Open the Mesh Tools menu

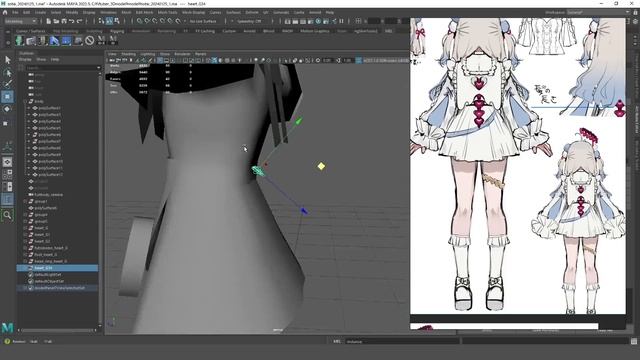[167, 12]
